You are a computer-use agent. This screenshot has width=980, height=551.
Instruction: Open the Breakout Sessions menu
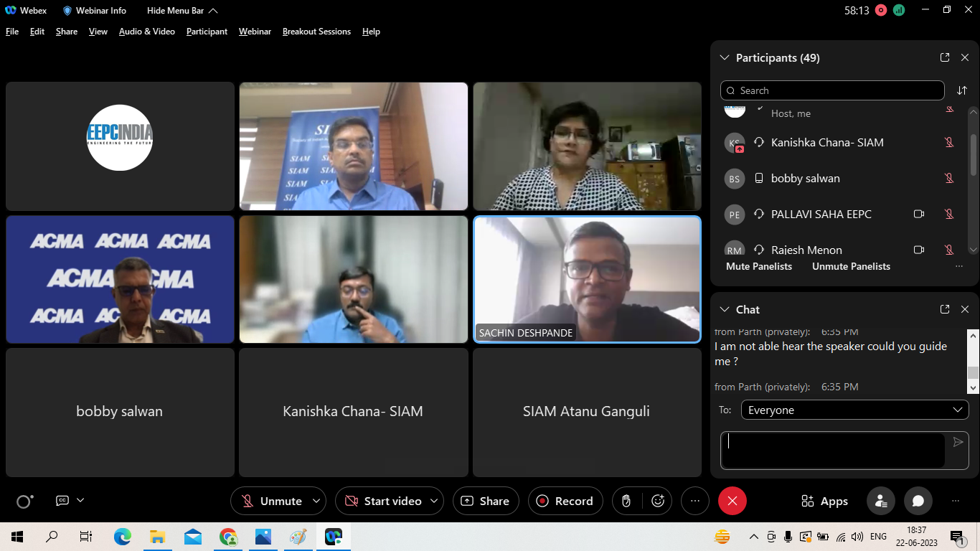[x=316, y=32]
